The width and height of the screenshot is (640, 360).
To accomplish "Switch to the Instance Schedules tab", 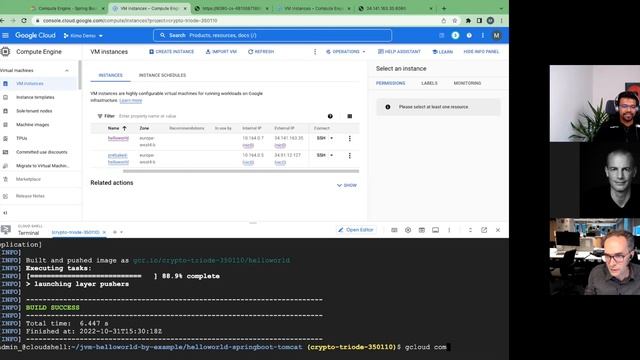I will tap(162, 75).
